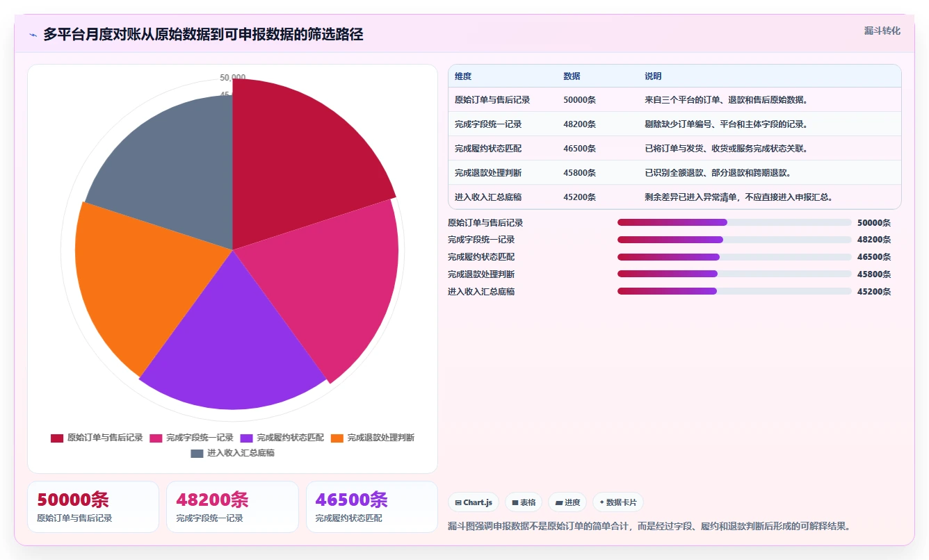Screen dimensions: 929x560
Task: Open the 48200条 data card
Action: pos(232,507)
